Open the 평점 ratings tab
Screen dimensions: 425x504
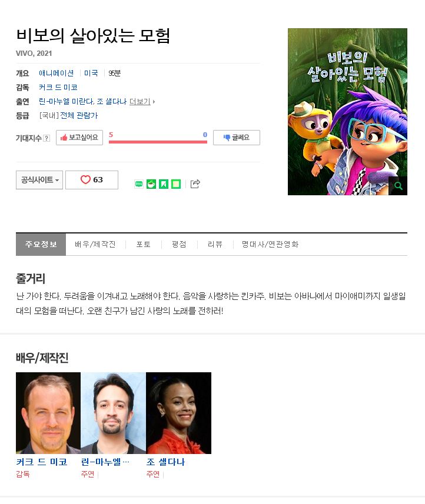pyautogui.click(x=179, y=244)
